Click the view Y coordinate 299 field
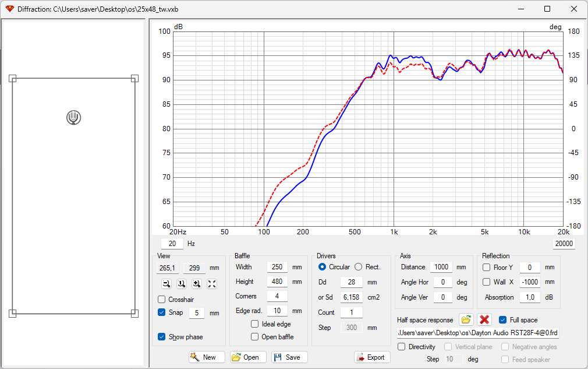This screenshot has width=588, height=369. tap(194, 268)
